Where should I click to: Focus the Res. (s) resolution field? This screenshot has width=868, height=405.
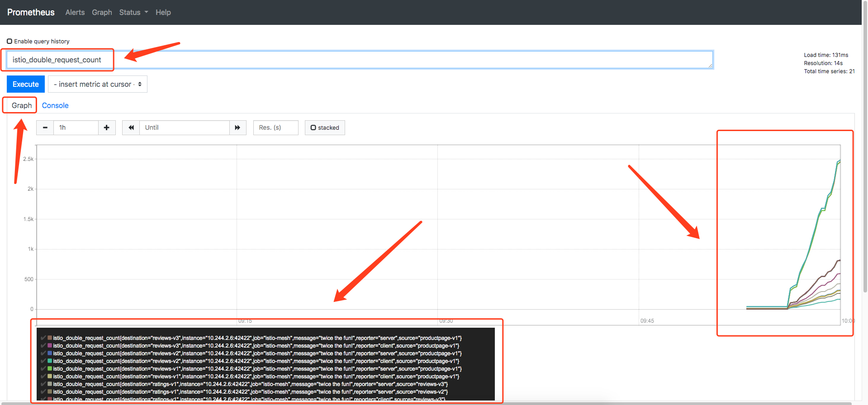pyautogui.click(x=275, y=127)
